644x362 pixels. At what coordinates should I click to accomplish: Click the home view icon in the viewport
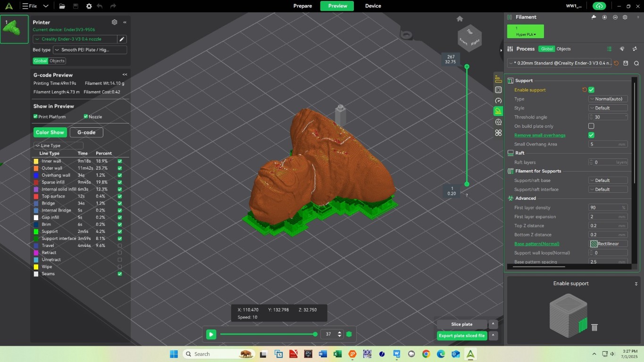[460, 19]
